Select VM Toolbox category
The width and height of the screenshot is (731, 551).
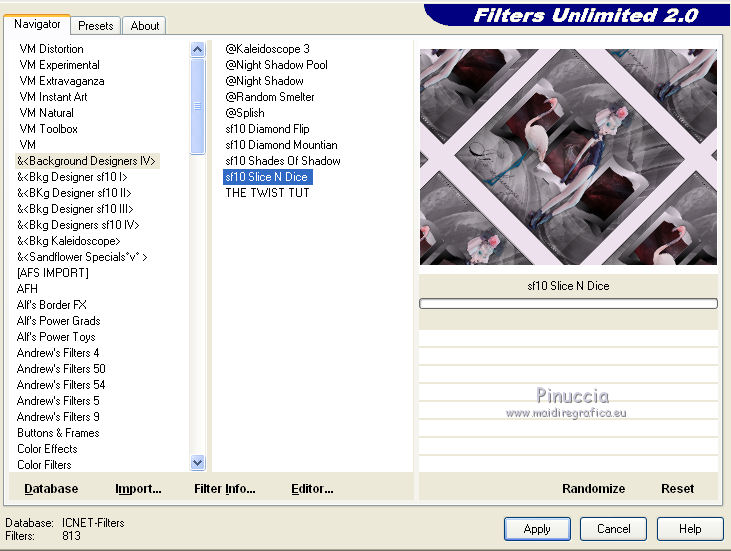(x=48, y=129)
